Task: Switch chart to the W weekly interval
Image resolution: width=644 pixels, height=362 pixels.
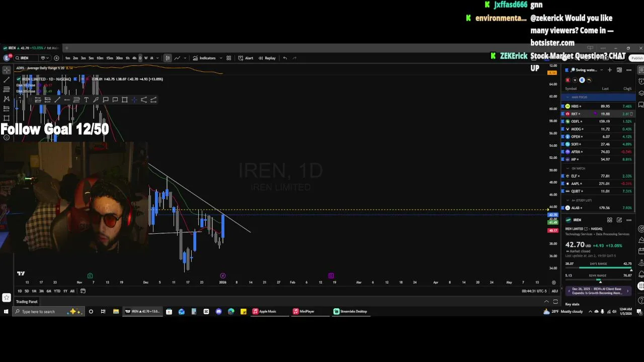Action: [146, 58]
